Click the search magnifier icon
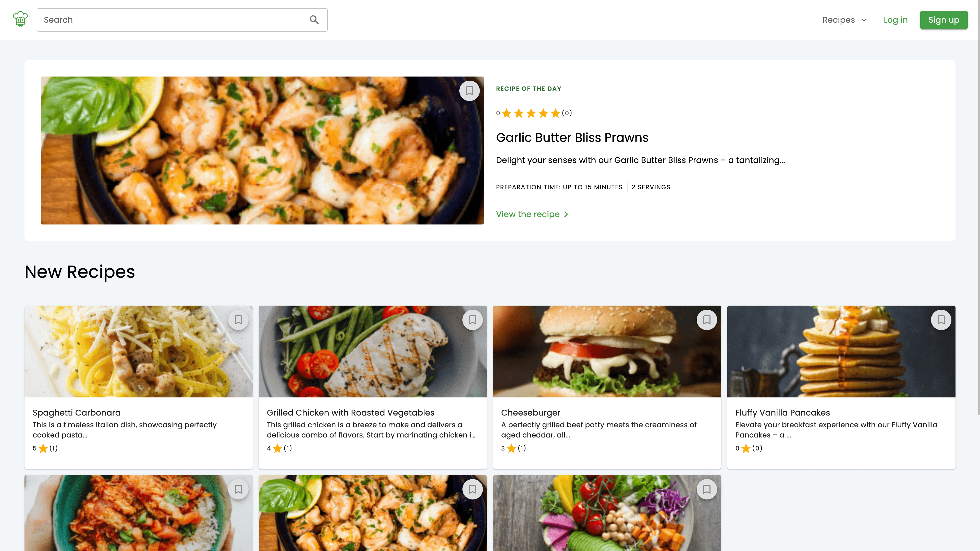 coord(314,20)
